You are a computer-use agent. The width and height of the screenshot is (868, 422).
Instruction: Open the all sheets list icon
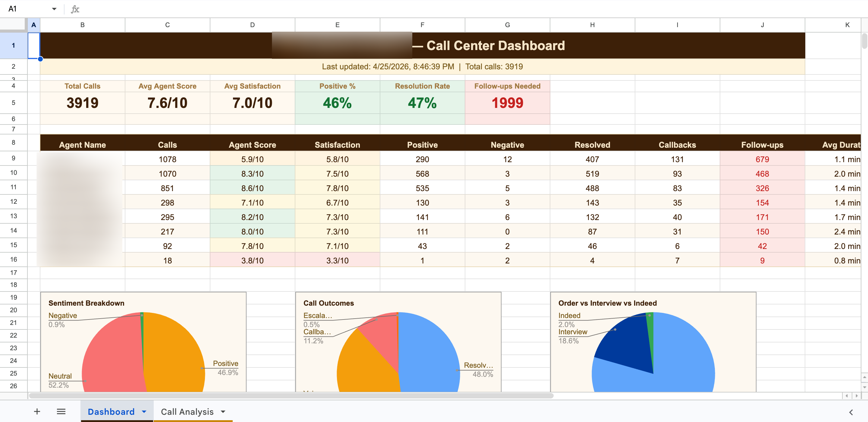(61, 411)
